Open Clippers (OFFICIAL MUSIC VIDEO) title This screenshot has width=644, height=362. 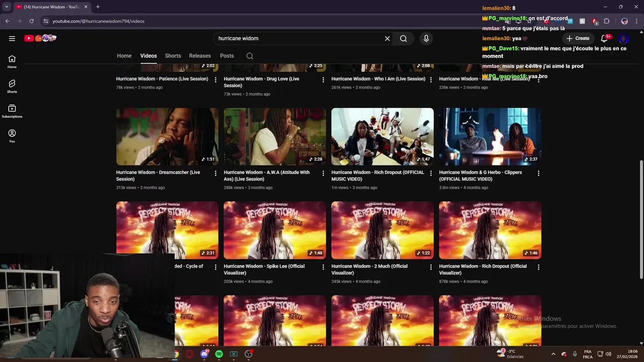[x=480, y=175]
